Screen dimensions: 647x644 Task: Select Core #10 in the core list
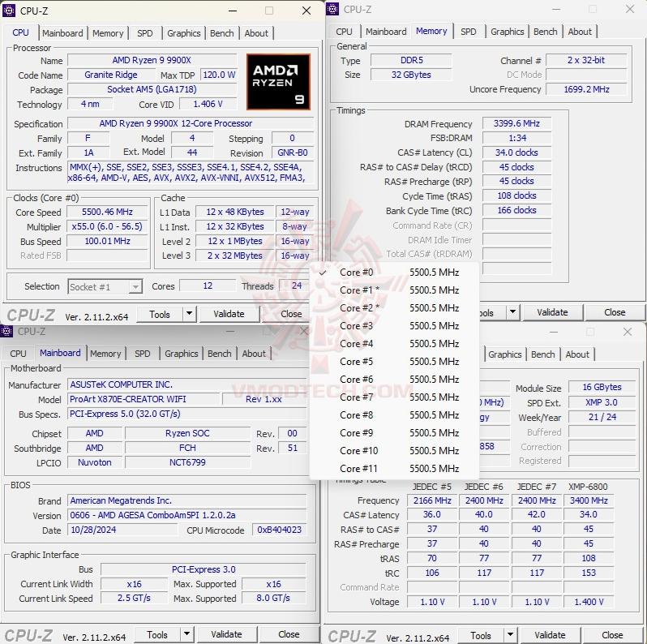[x=395, y=451]
